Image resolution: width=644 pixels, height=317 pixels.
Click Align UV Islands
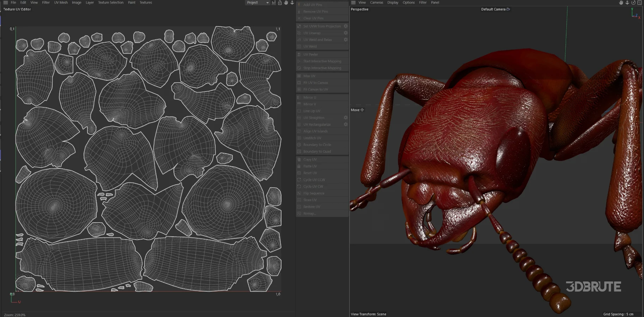pos(322,131)
